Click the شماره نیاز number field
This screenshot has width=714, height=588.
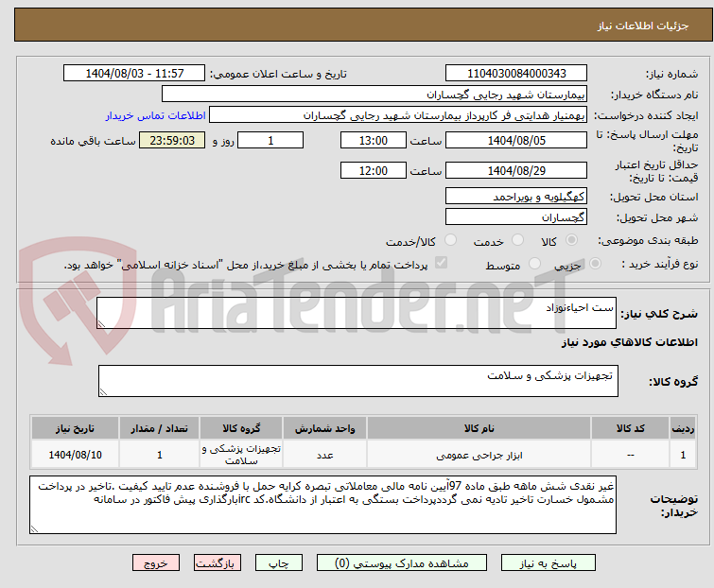pos(516,74)
